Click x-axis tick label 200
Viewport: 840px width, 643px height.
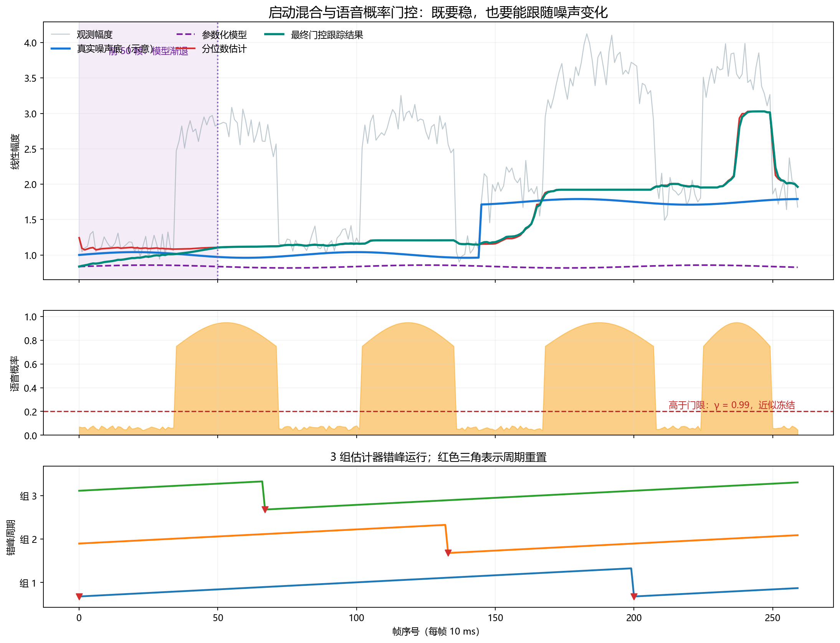(634, 618)
